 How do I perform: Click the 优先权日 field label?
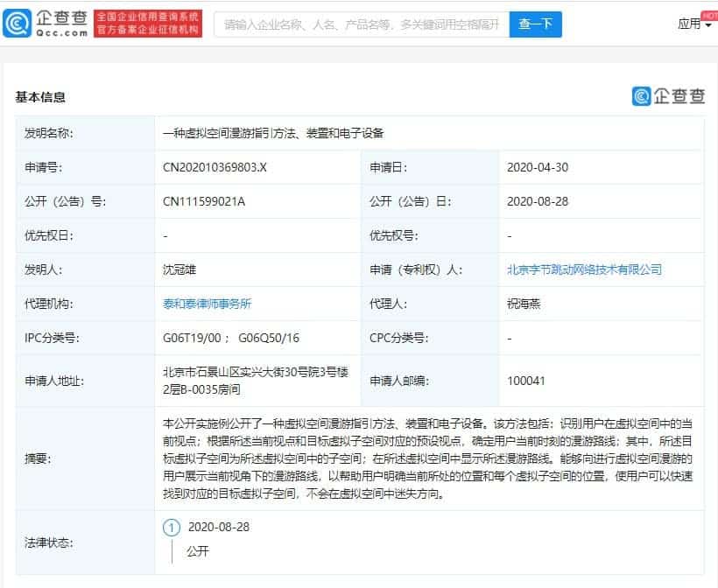tap(48, 235)
